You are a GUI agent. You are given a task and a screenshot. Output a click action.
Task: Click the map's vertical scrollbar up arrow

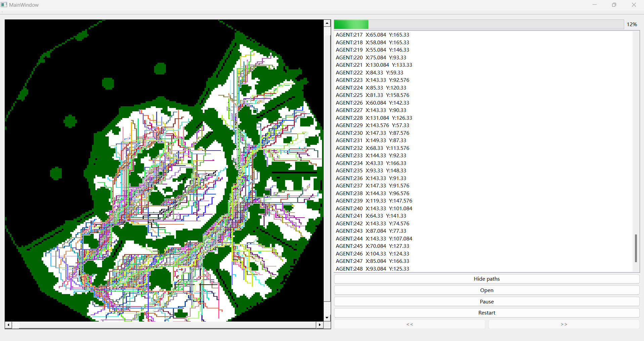(327, 23)
